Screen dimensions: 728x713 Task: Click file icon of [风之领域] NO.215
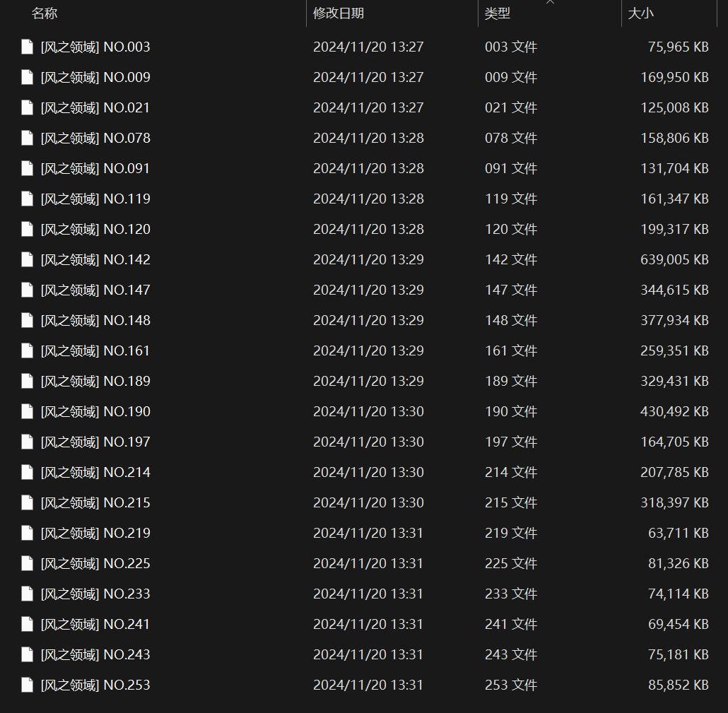[x=28, y=502]
